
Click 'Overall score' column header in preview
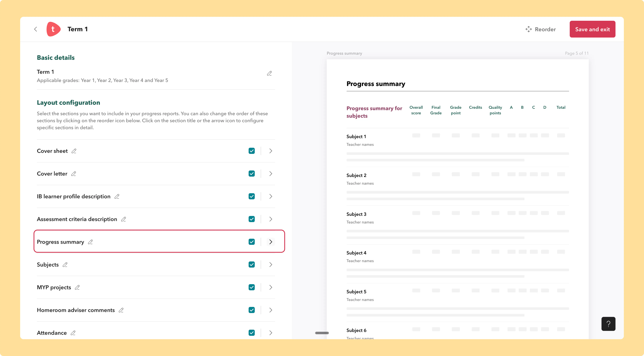coord(416,110)
